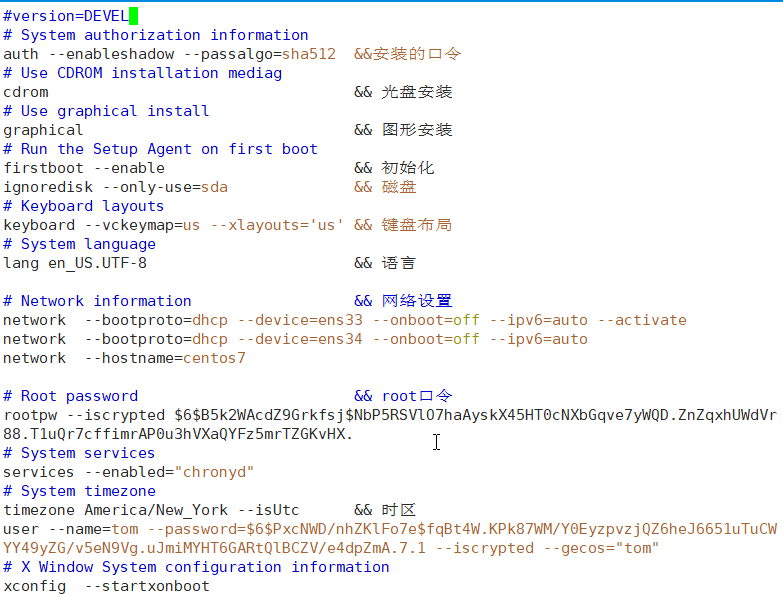Screen dimensions: 783x597
Task: Click the '# System language' comment
Action: (79, 244)
